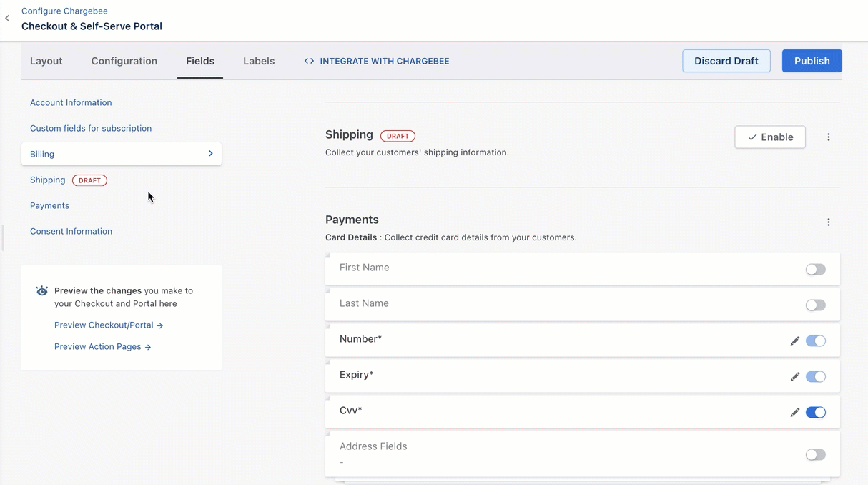The image size is (868, 485).
Task: Toggle on Address Fields
Action: [815, 455]
